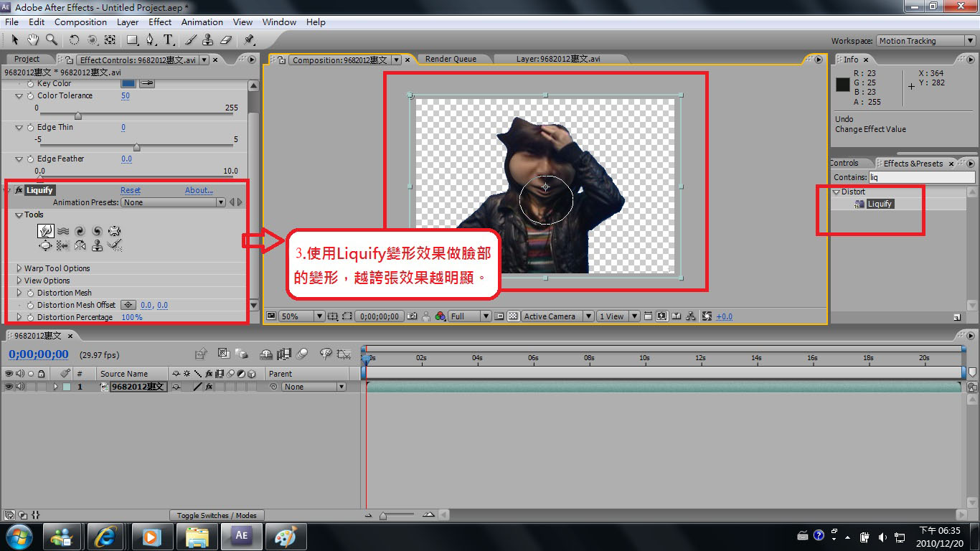Screen dimensions: 980x551
Task: Select the Zoom magnifier tool
Action: [x=52, y=40]
